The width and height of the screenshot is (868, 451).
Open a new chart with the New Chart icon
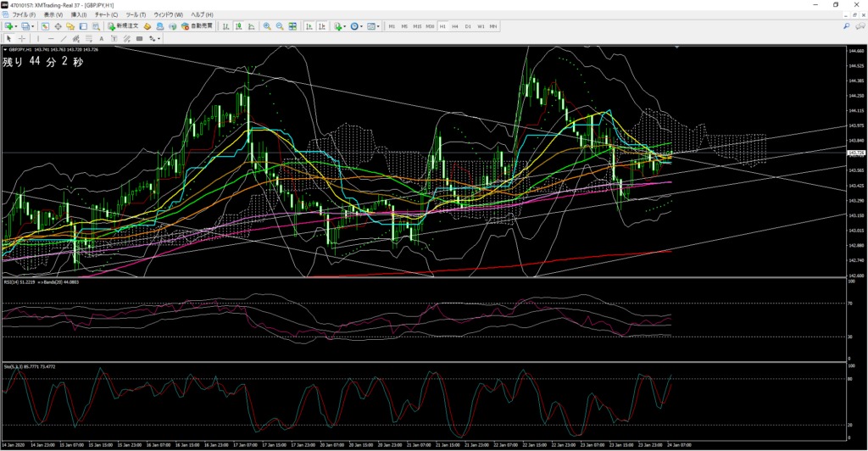tap(8, 26)
